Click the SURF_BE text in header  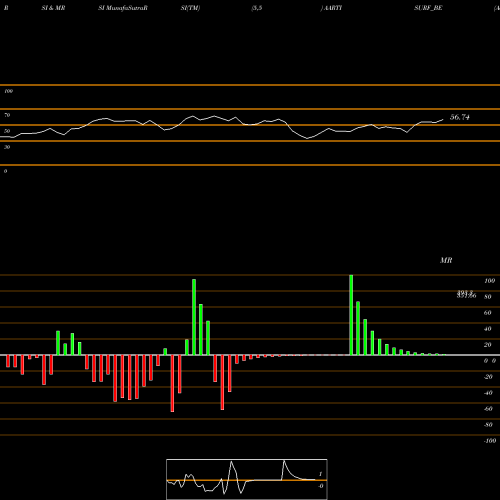pyautogui.click(x=428, y=8)
